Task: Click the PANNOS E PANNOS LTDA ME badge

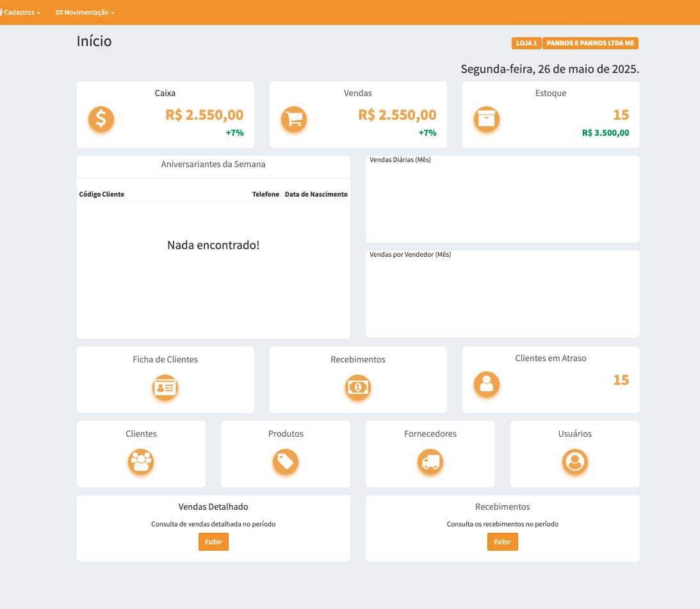Action: (x=590, y=44)
